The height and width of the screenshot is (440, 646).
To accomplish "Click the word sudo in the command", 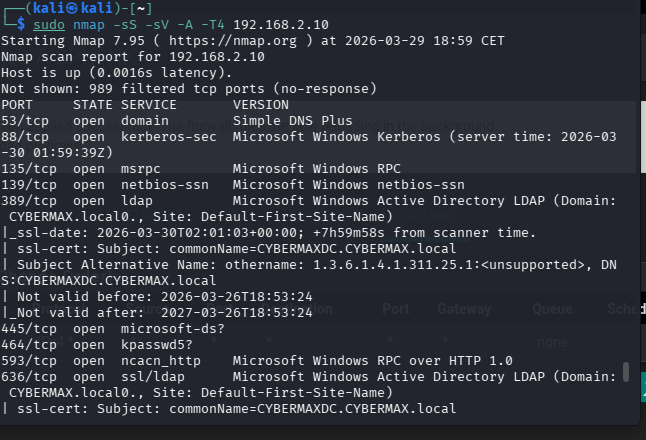I will click(x=48, y=24).
